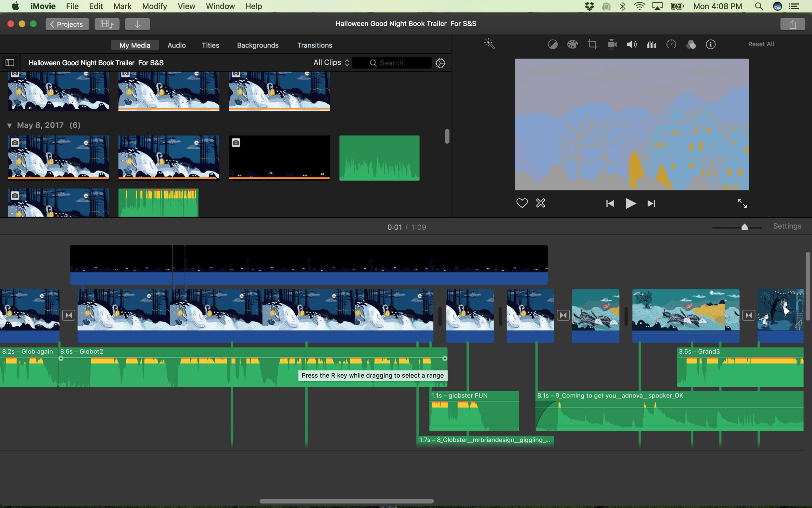812x508 pixels.
Task: Collapse the May 8, 2017 group
Action: pos(9,125)
